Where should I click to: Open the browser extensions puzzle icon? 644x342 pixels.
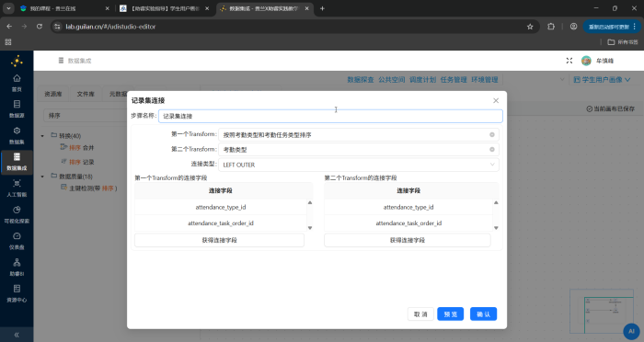pyautogui.click(x=551, y=27)
